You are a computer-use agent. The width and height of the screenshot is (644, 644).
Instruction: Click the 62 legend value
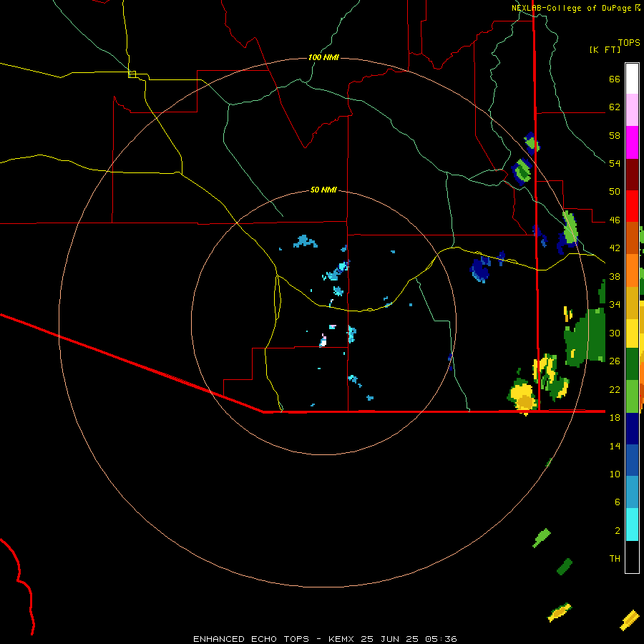click(x=615, y=107)
